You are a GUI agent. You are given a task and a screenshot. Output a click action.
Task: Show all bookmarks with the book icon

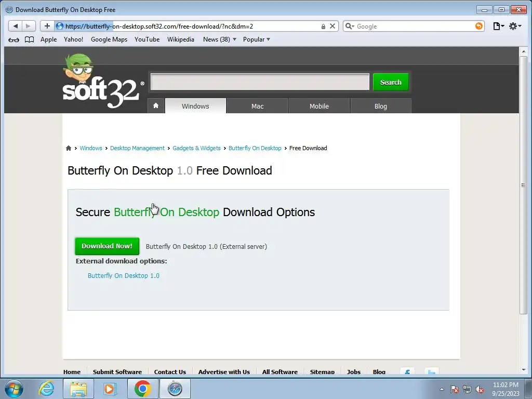[x=30, y=39]
